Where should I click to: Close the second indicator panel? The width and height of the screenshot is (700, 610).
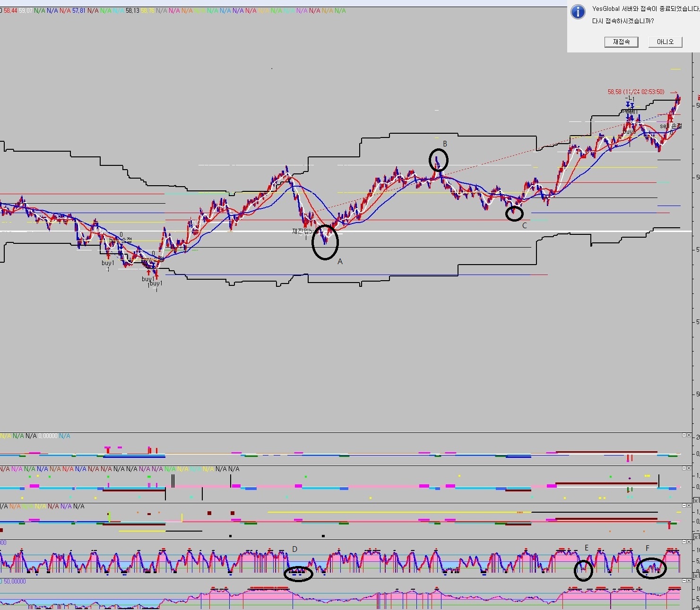point(690,468)
